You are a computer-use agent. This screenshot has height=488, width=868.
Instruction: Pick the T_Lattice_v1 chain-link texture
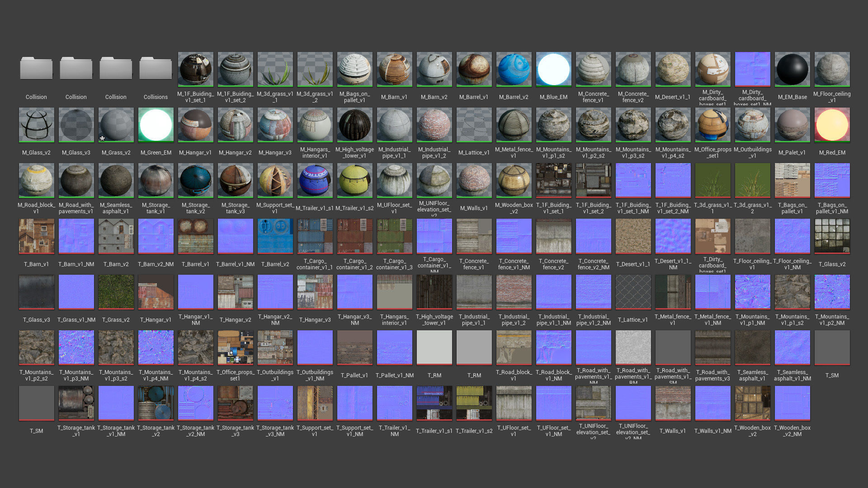pos(633,291)
